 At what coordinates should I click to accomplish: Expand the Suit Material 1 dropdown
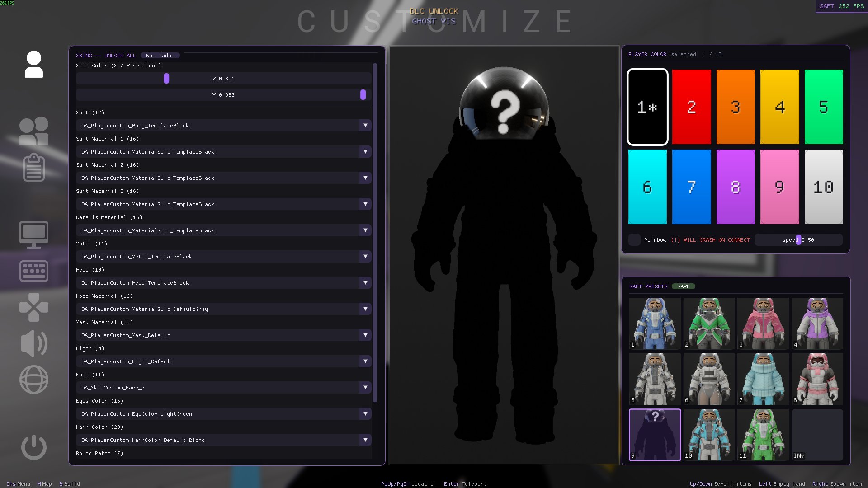(x=224, y=152)
